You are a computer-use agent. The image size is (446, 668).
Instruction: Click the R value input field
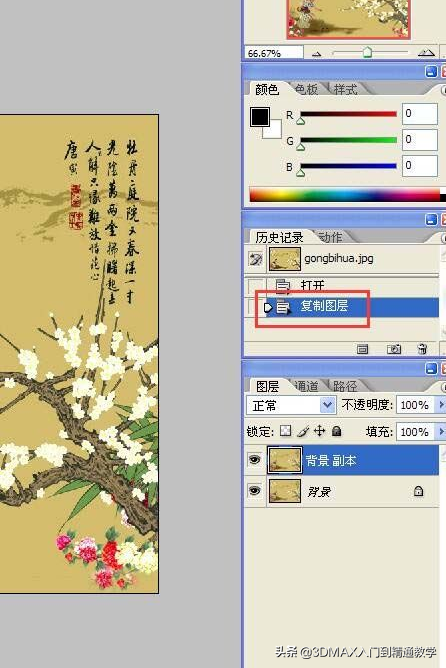(x=420, y=114)
